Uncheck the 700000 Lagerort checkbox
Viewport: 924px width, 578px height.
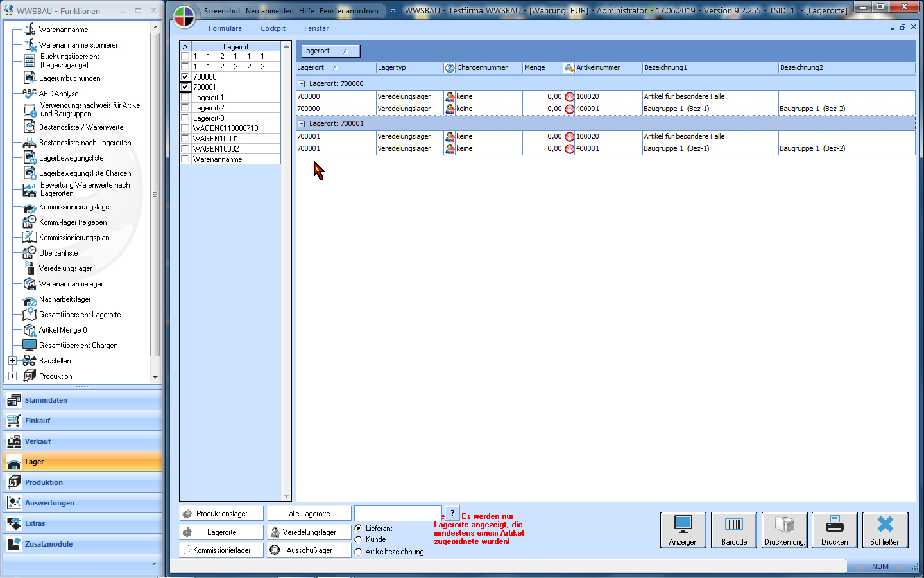[185, 77]
